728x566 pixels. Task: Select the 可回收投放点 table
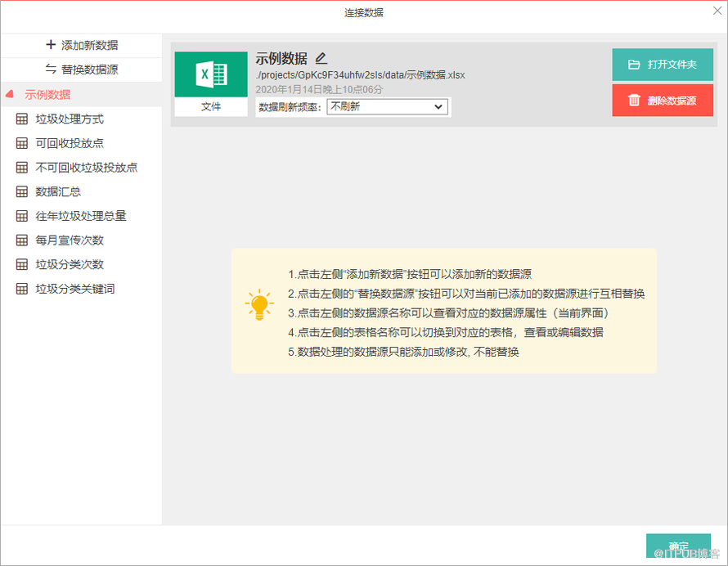[70, 143]
